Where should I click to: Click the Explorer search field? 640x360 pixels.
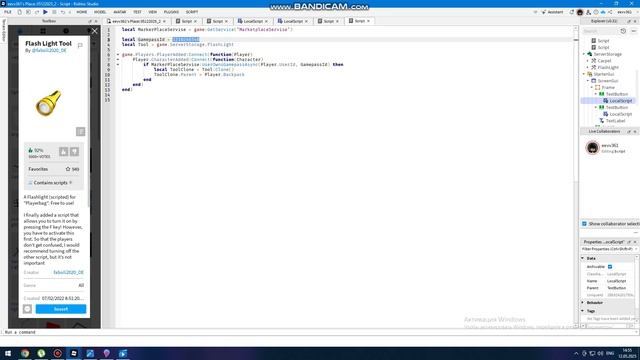coord(600,31)
